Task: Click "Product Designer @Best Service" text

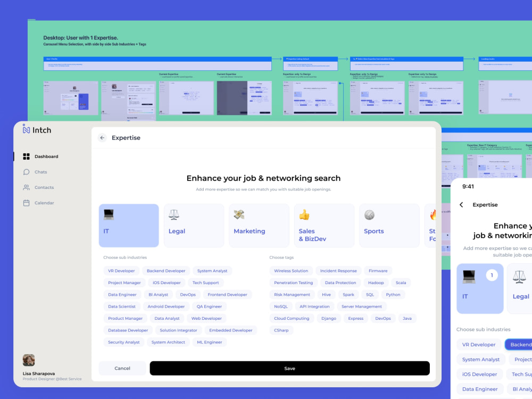Action: [52, 379]
